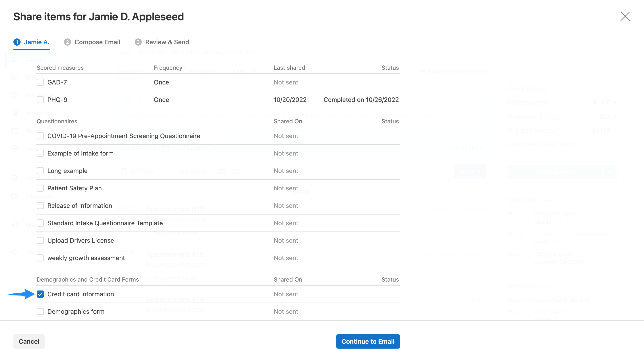This screenshot has width=644, height=362.
Task: Click the 'Demographics form' label
Action: (76, 311)
